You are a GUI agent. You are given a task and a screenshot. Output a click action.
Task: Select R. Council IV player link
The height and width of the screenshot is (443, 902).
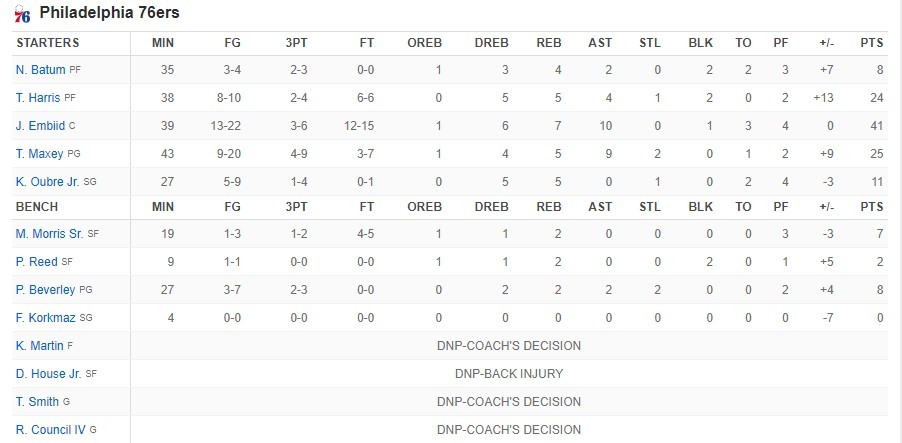coord(51,430)
